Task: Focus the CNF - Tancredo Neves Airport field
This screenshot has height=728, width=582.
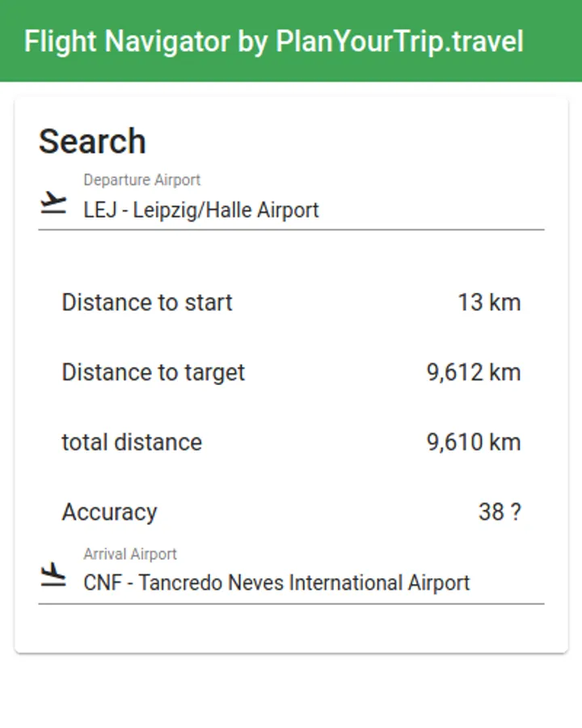Action: click(x=276, y=583)
